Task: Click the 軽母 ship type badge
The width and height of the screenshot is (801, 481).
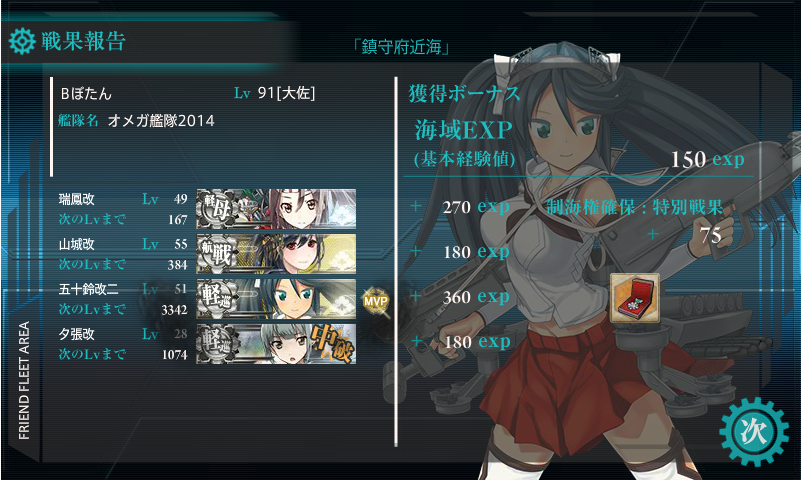Action: [218, 208]
